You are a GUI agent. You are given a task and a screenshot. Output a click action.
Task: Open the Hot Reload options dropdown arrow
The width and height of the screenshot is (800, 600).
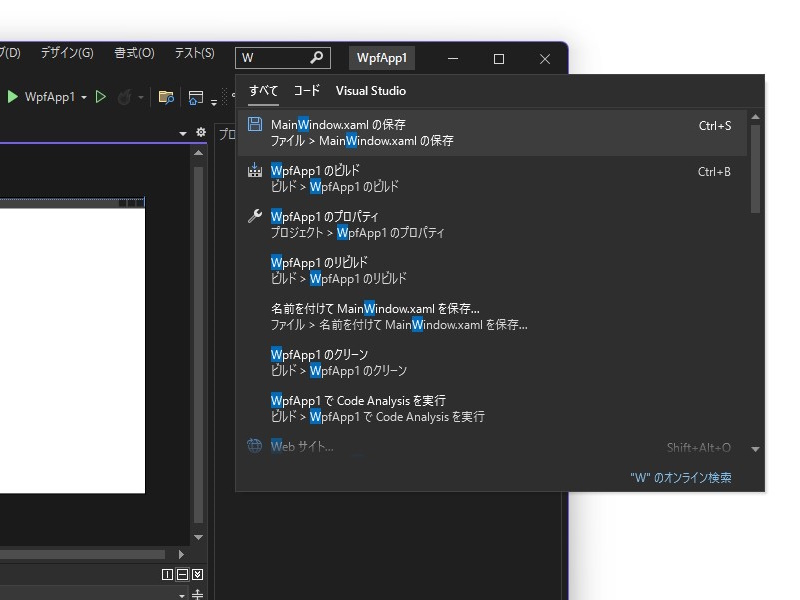[x=140, y=97]
